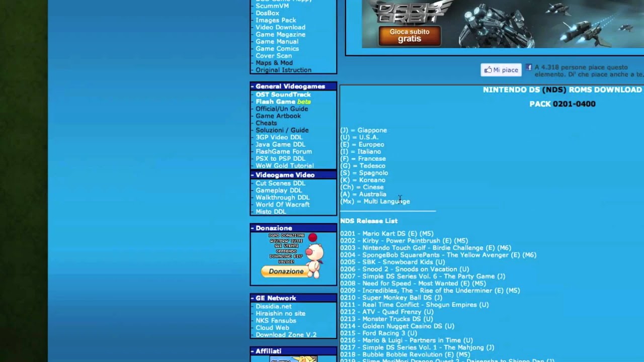This screenshot has width=644, height=362.
Task: Open the Soluzioni / Guide link
Action: pyautogui.click(x=282, y=130)
